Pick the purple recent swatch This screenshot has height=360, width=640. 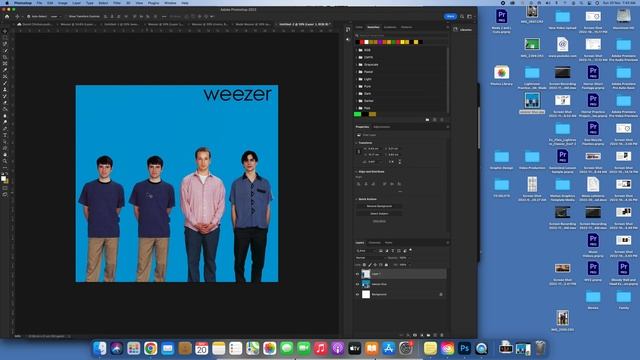(380, 42)
